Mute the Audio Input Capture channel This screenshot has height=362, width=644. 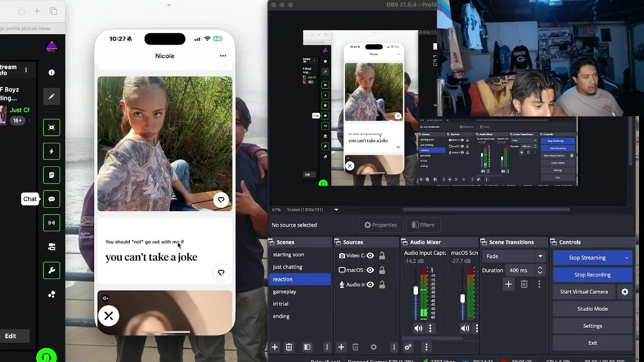[x=418, y=328]
